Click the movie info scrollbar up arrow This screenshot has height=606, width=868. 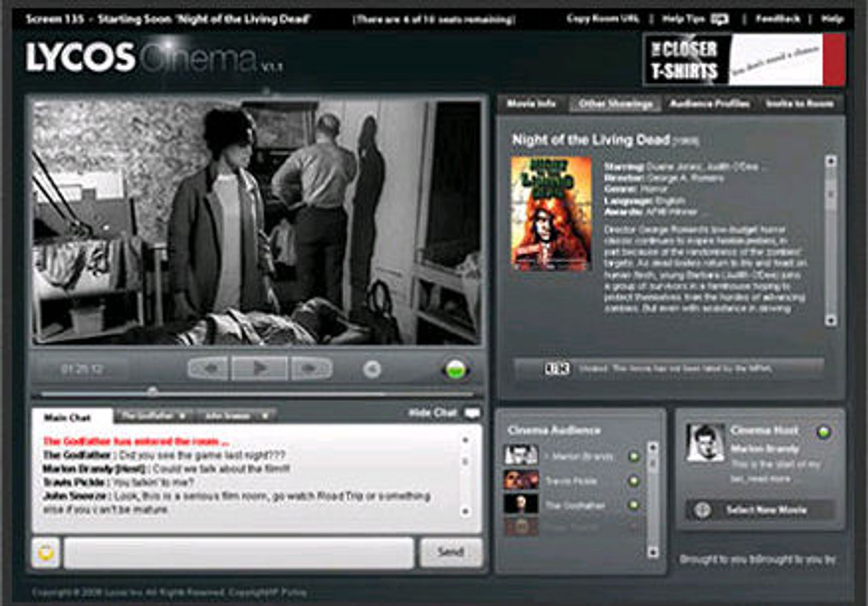pyautogui.click(x=831, y=161)
